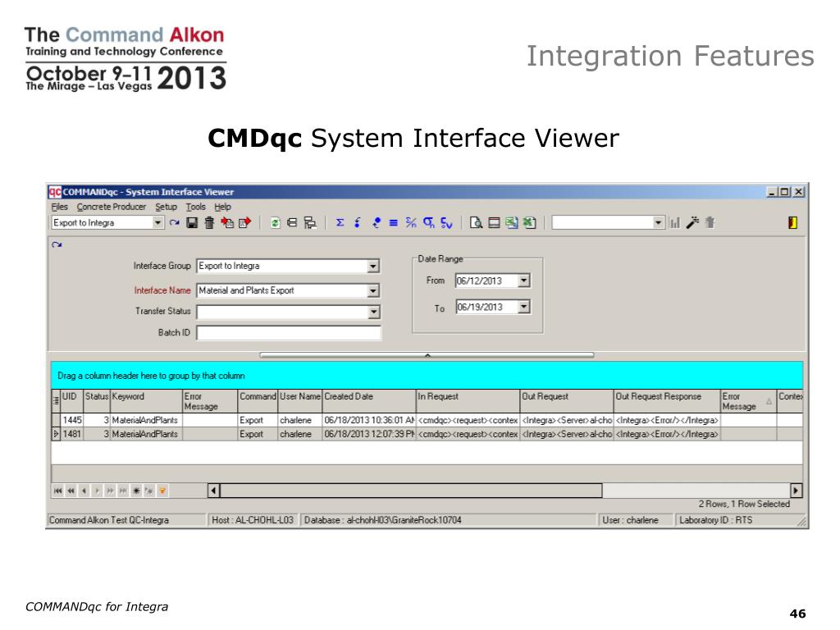The height and width of the screenshot is (630, 840).
Task: Click Host : AL-CHOHL-L03 status entry
Action: (253, 520)
